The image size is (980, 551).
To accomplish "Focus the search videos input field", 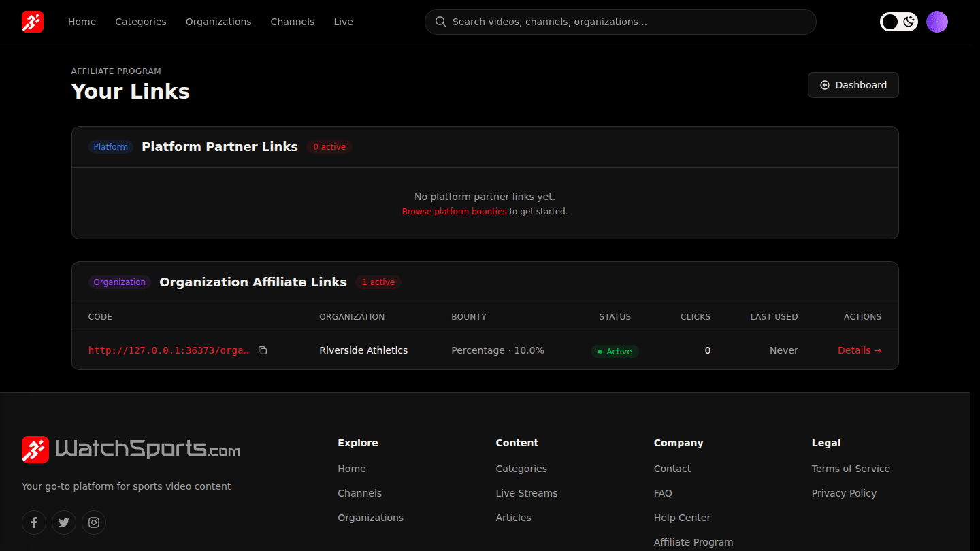I will 621,22.
